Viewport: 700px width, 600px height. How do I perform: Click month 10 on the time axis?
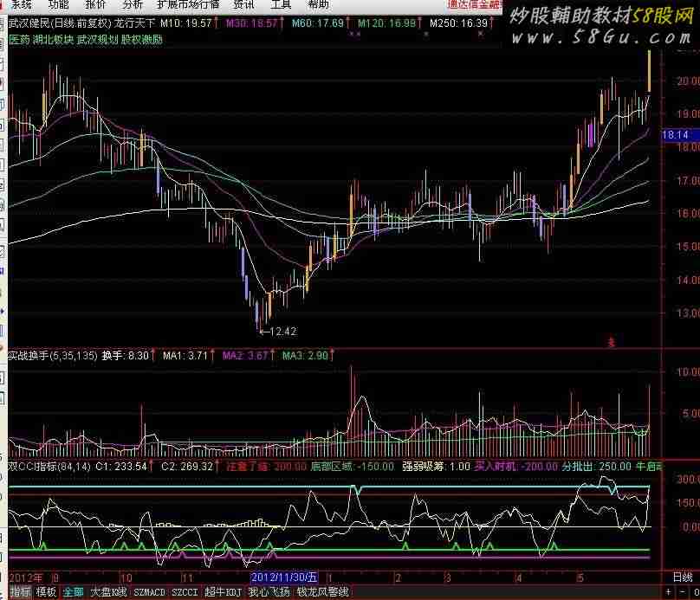126,578
